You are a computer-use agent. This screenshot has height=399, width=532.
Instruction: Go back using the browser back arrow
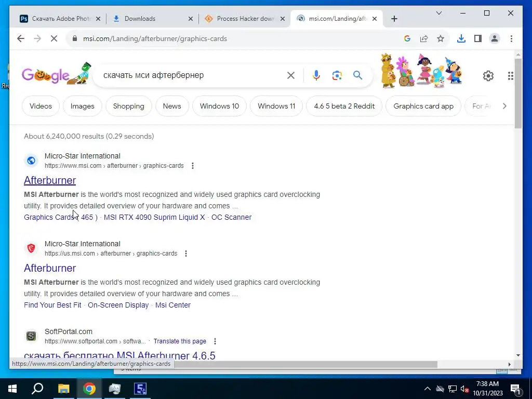pyautogui.click(x=21, y=38)
